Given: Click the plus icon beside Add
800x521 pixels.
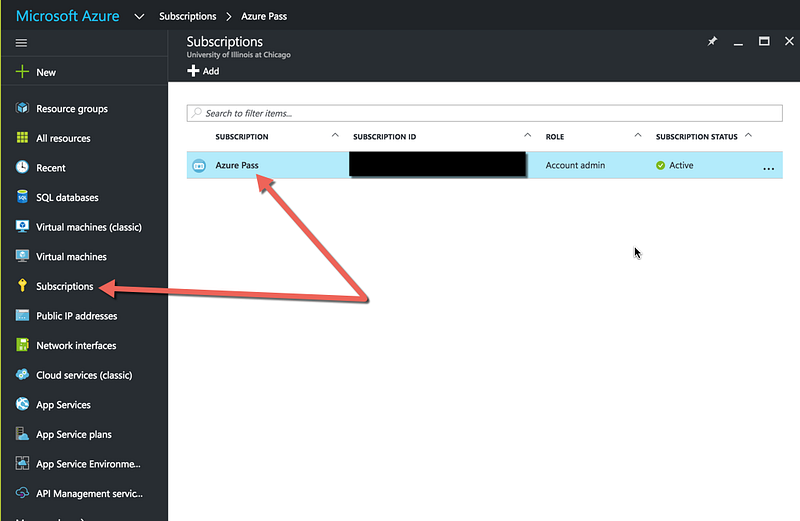Looking at the screenshot, I should [x=193, y=71].
